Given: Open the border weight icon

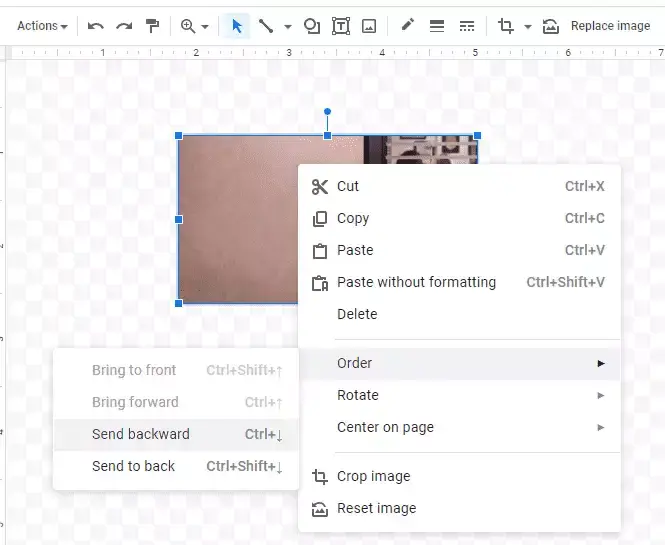Looking at the screenshot, I should click(x=437, y=26).
